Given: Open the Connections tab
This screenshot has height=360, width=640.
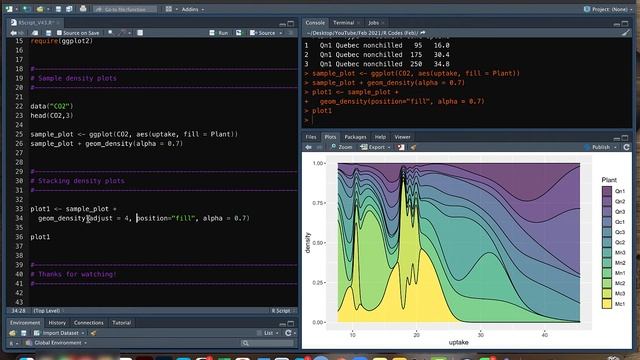Looking at the screenshot, I should (89, 323).
